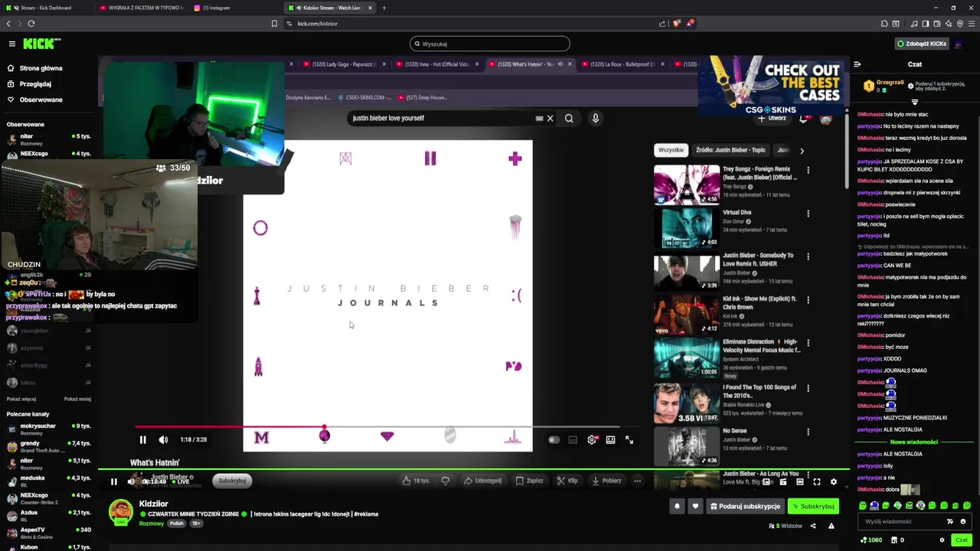
Task: Open Przeglądaj in sidebar
Action: (29, 84)
